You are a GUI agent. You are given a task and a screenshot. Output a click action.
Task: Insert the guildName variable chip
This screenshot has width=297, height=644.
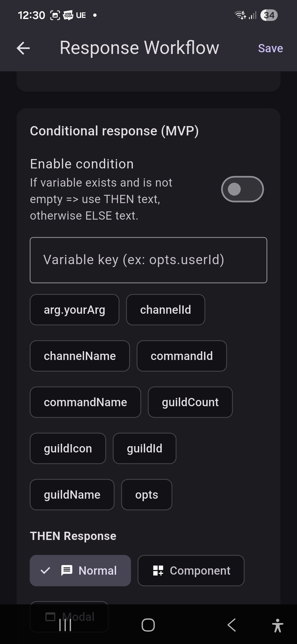72,495
